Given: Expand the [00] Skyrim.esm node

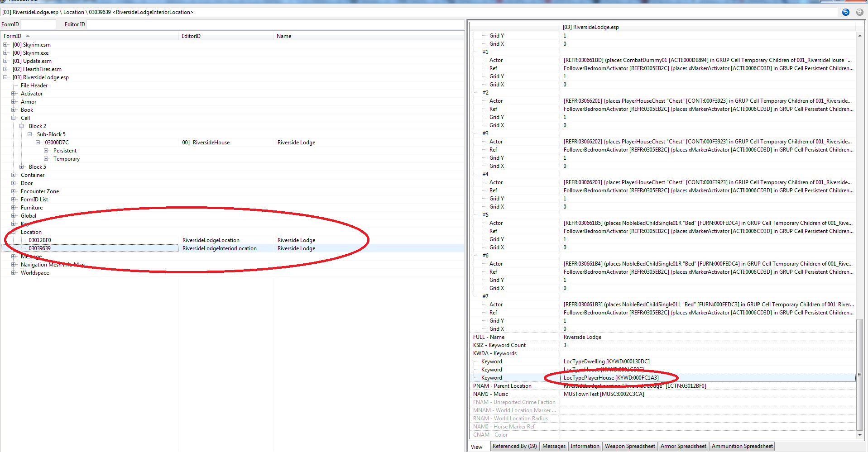Looking at the screenshot, I should click(x=5, y=45).
